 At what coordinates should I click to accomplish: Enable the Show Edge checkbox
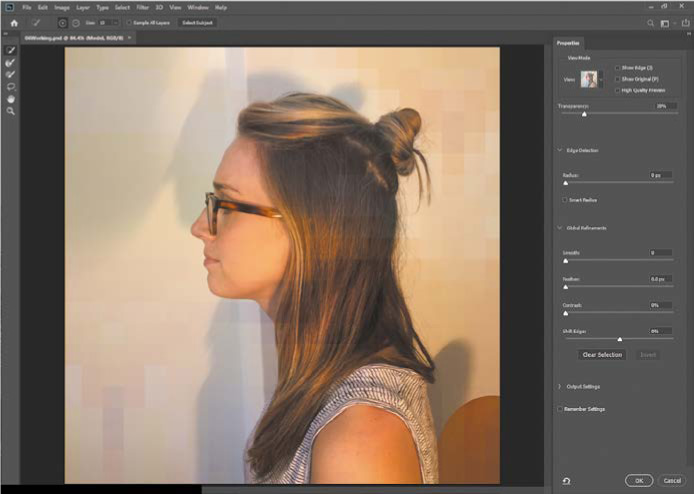tap(618, 68)
